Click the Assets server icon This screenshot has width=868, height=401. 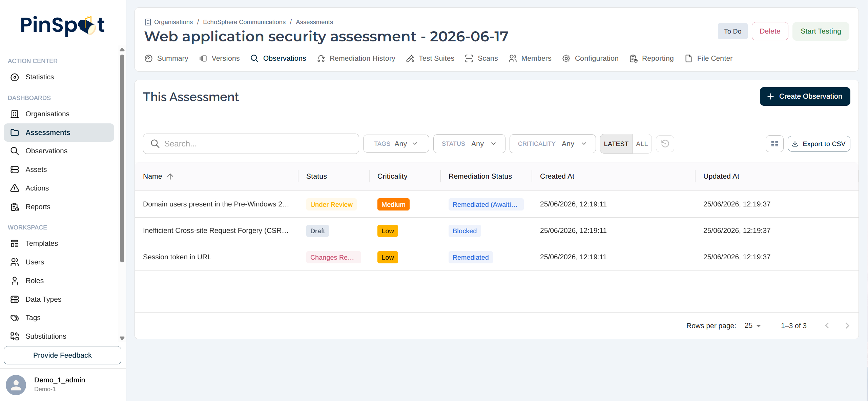pyautogui.click(x=15, y=169)
